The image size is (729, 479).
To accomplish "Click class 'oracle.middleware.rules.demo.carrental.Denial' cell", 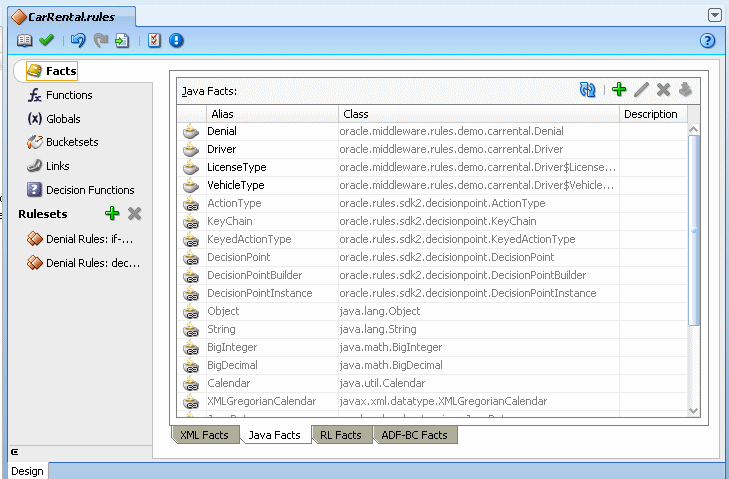I will coord(479,132).
